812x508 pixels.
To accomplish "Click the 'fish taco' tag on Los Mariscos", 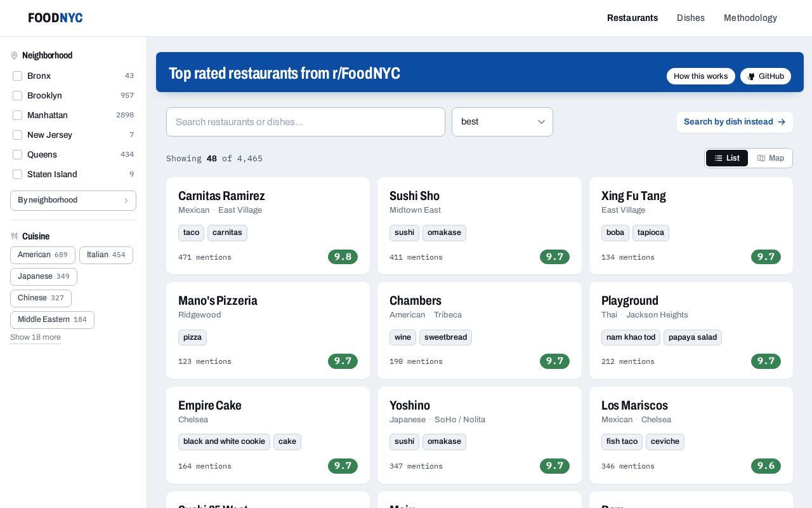I will 622,442.
